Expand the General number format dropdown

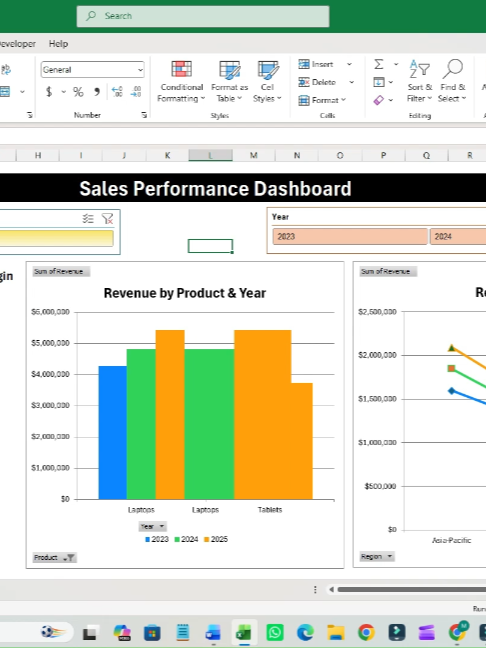[x=141, y=70]
